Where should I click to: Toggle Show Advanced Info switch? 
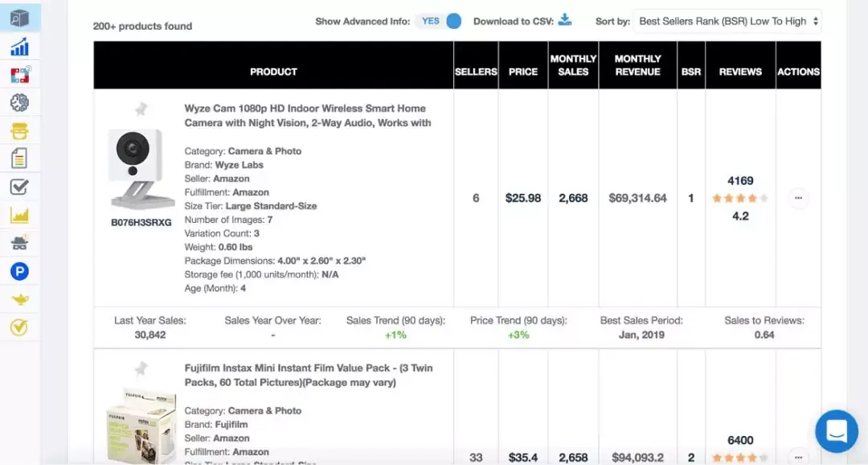click(x=439, y=21)
